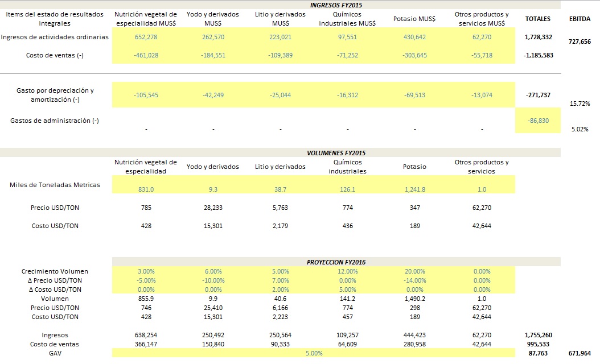Image resolution: width=600 pixels, height=364 pixels.
Task: Click the total ingresos cell 1,728,332
Action: (539, 37)
